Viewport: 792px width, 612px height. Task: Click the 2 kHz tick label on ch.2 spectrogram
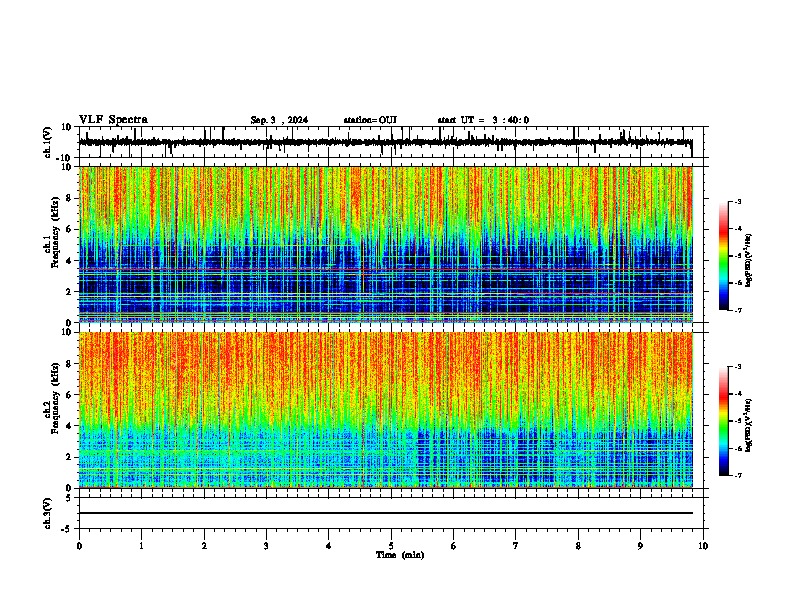coord(70,457)
